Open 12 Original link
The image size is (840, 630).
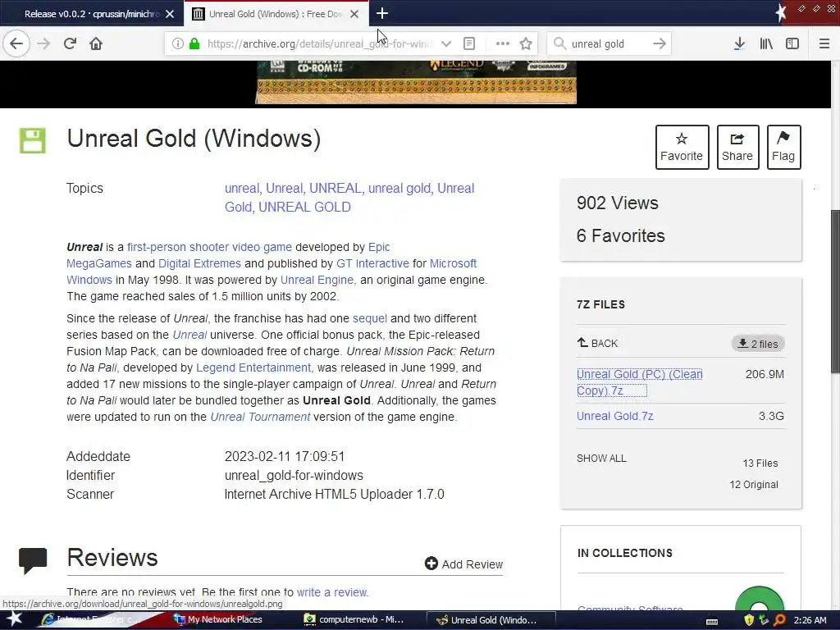(x=754, y=485)
